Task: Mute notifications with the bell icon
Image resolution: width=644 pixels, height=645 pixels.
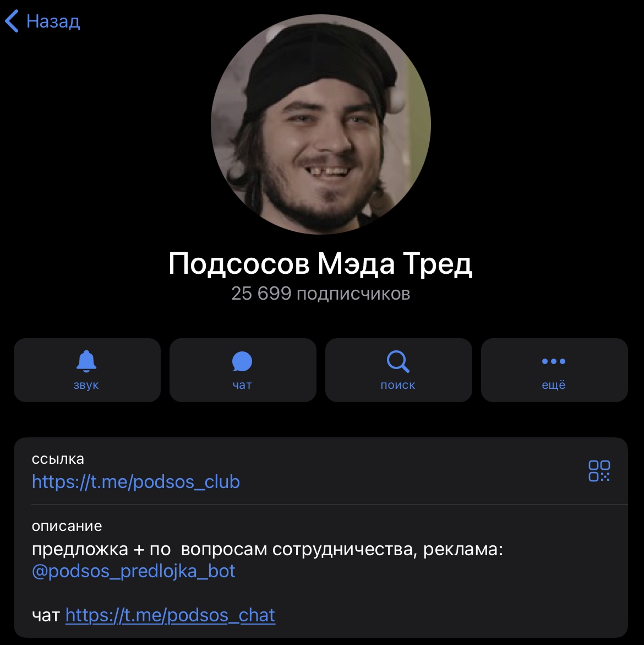Action: (86, 361)
